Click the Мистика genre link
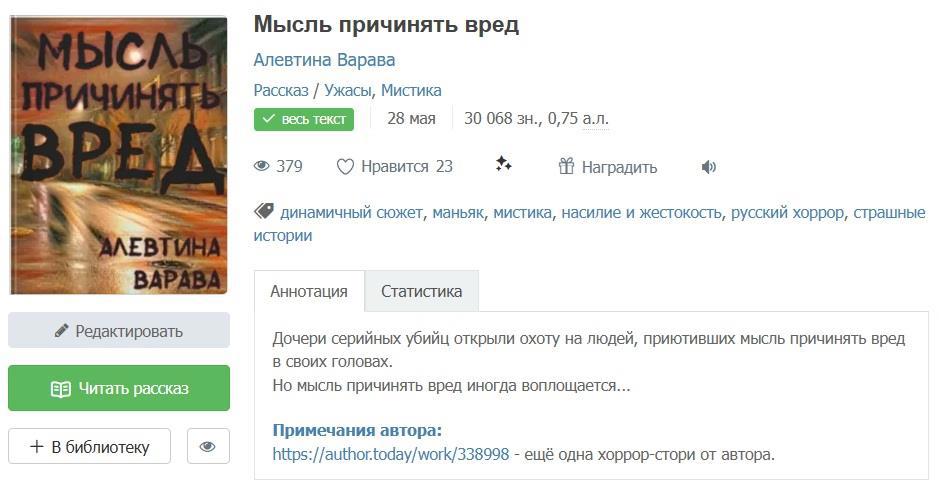Image resolution: width=939 pixels, height=494 pixels. click(x=411, y=90)
